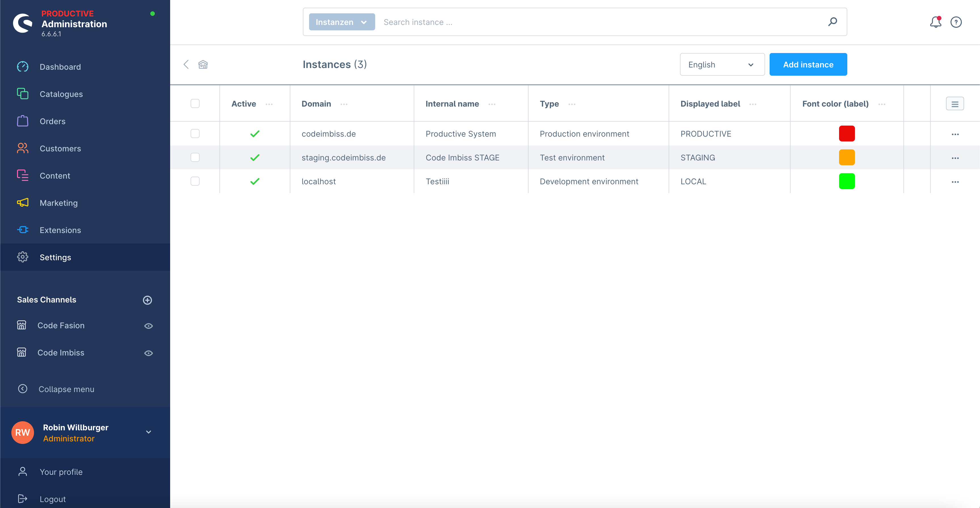
Task: Open the Code Imbiss sales channel
Action: [61, 352]
